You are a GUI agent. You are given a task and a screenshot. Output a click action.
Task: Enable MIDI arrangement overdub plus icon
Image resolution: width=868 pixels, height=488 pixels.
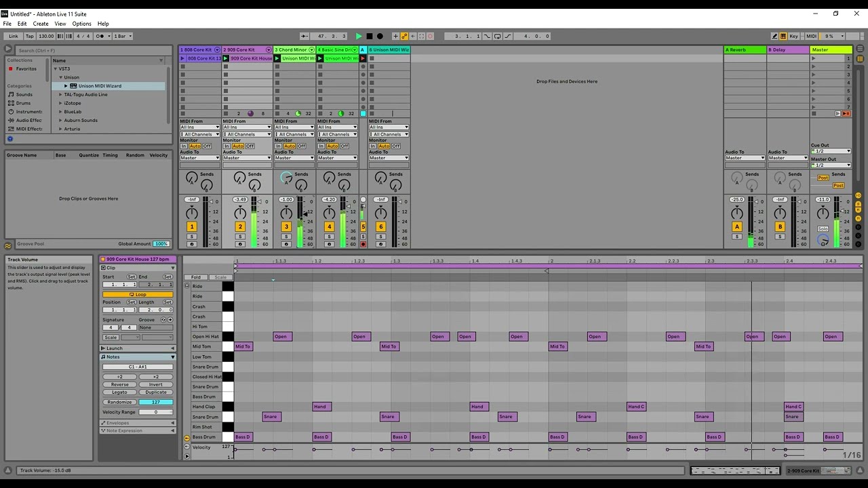coord(397,36)
